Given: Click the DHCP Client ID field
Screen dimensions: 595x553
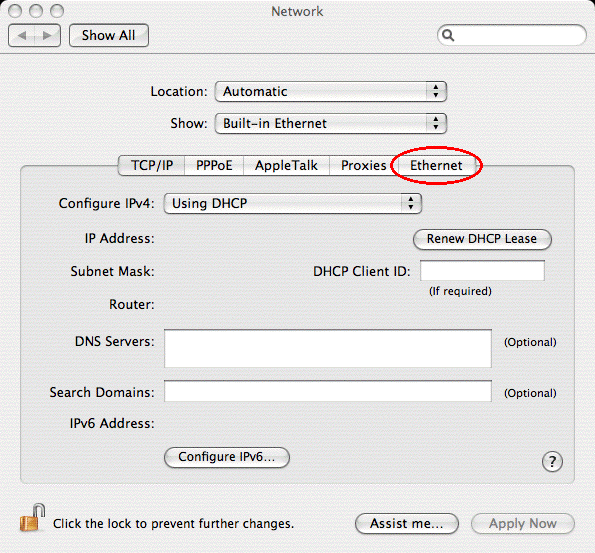Looking at the screenshot, I should click(482, 271).
